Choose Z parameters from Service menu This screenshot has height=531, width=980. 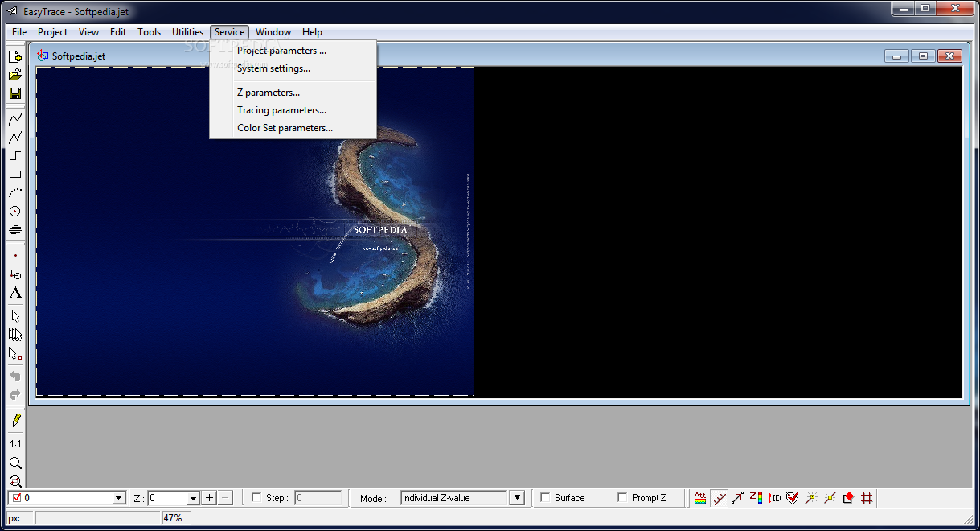tap(293, 93)
